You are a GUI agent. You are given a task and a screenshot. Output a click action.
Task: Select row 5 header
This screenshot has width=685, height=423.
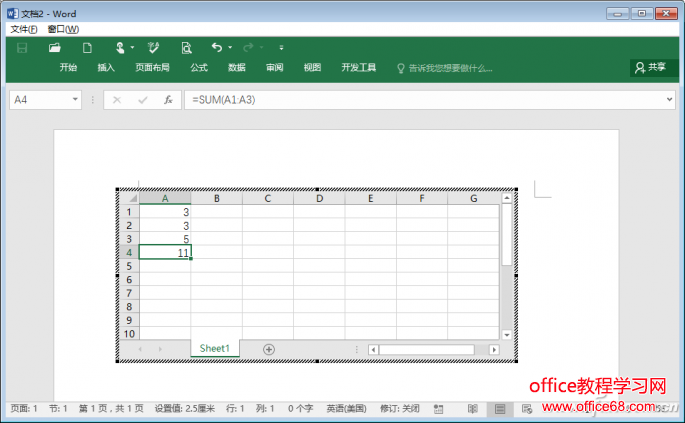click(129, 266)
